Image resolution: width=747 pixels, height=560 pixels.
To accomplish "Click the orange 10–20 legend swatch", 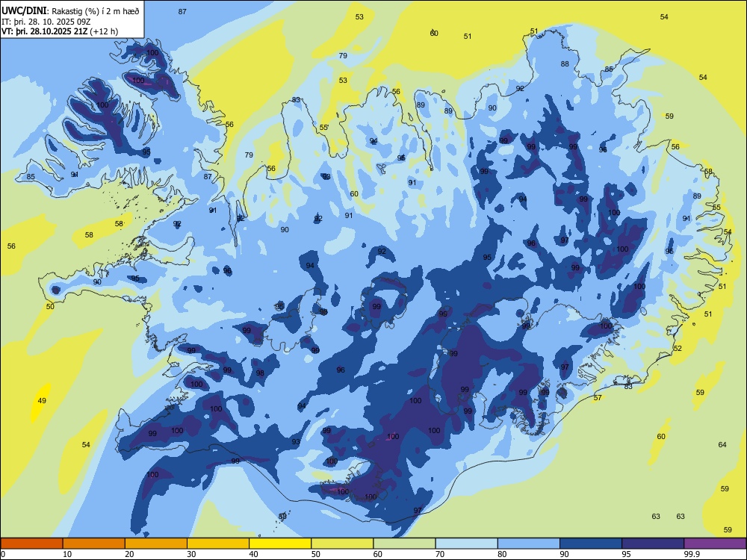I will [94, 544].
